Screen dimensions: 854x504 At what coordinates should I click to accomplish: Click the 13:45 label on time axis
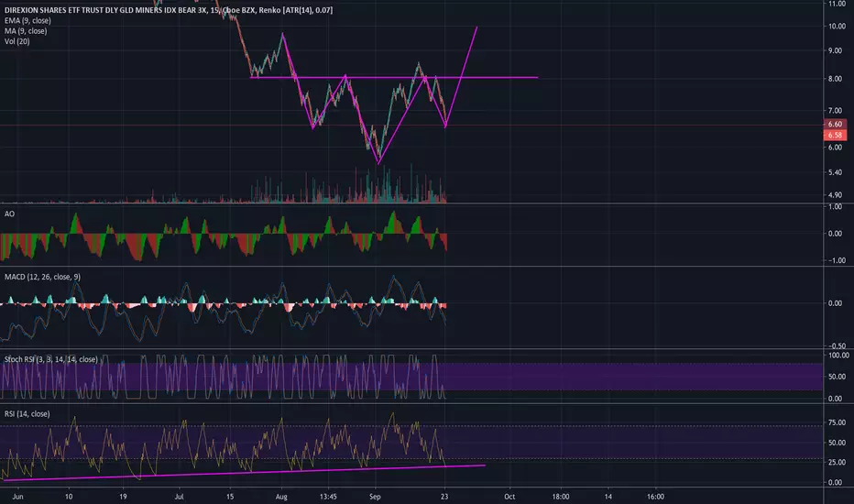coord(328,497)
